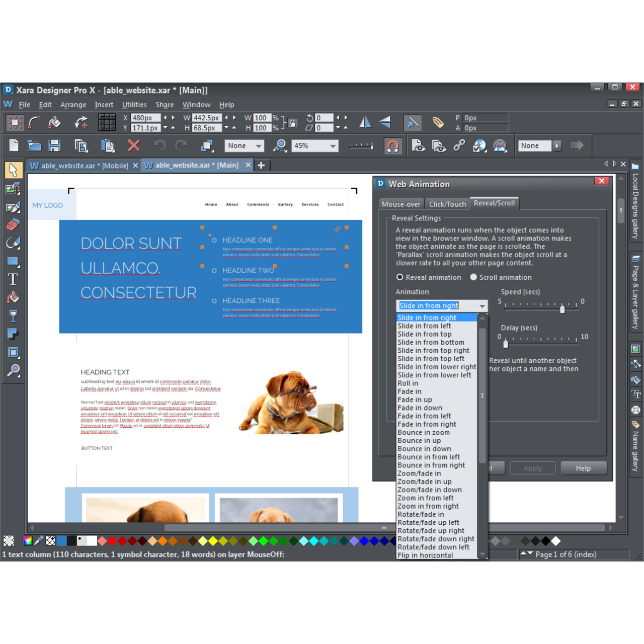Collapse the Animation type dropdown
The height and width of the screenshot is (644, 644).
point(482,306)
